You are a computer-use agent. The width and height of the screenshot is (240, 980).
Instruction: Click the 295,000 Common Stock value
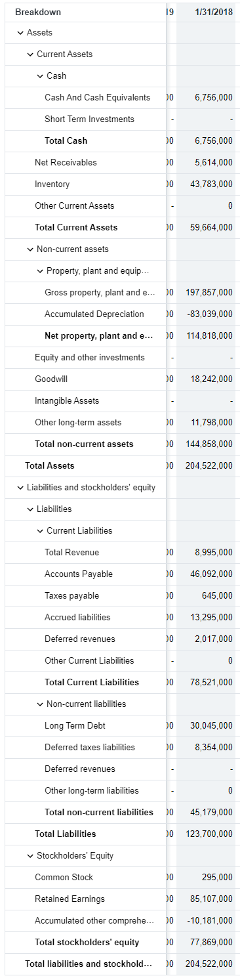coord(217,877)
